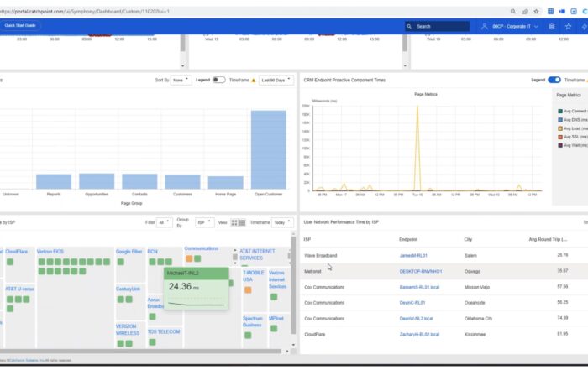Click the first RCN green tile
The image size is (588, 370).
click(152, 262)
